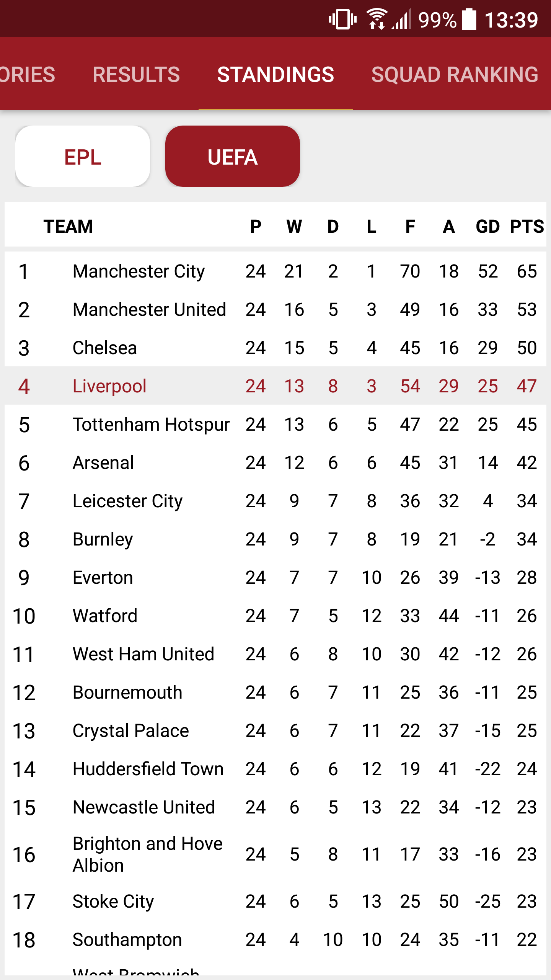The image size is (551, 980).
Task: Tap the Wi-Fi status icon
Action: (377, 19)
